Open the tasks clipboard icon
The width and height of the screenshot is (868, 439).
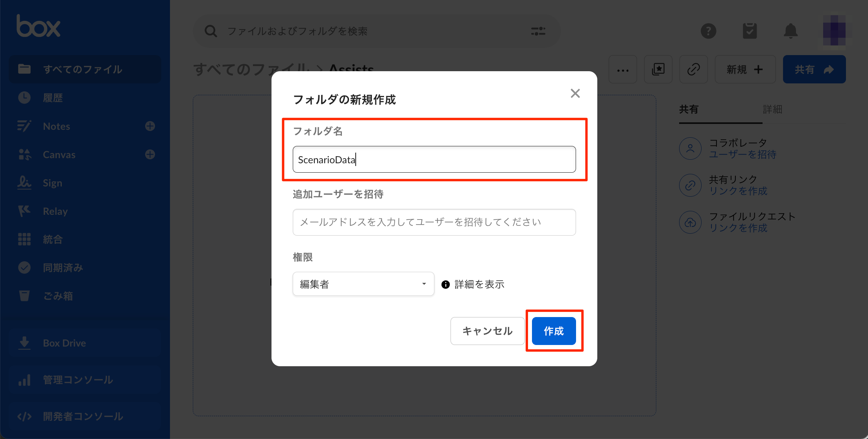(750, 31)
